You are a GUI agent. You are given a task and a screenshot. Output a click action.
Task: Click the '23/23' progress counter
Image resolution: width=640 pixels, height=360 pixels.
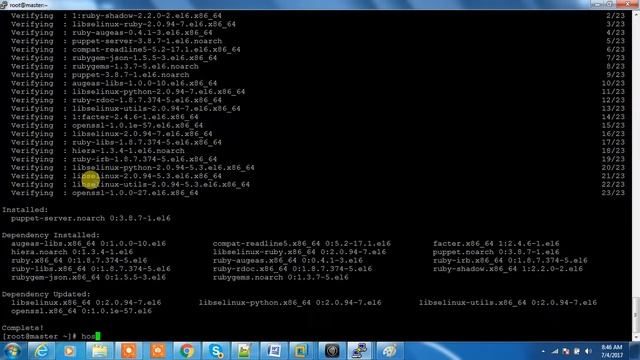(613, 193)
